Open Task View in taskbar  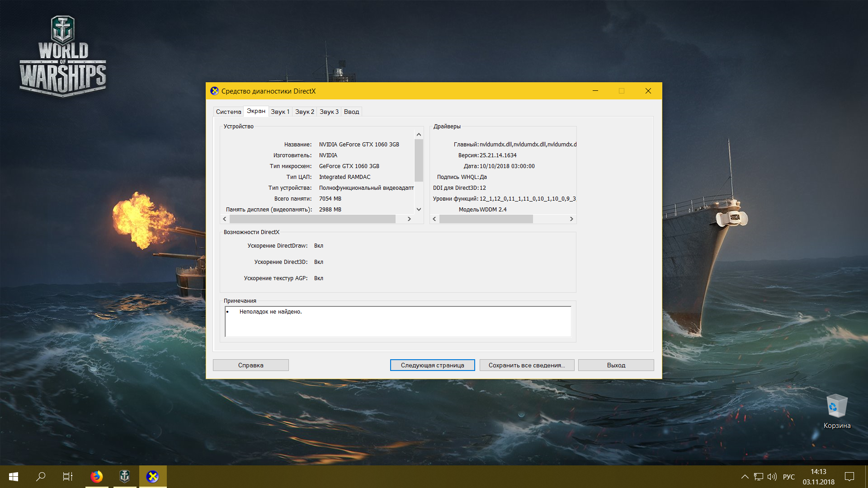(x=68, y=476)
